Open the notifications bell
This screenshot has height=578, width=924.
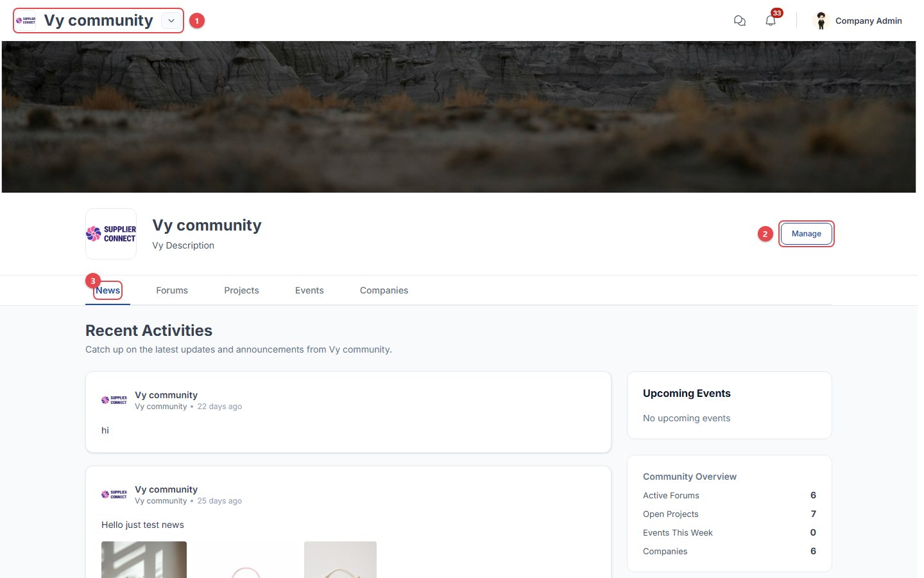coord(771,21)
